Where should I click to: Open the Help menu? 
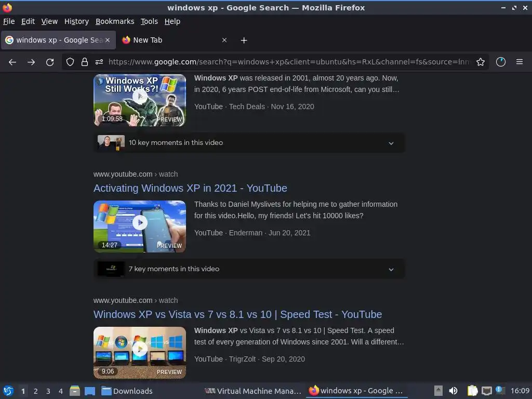pos(172,21)
